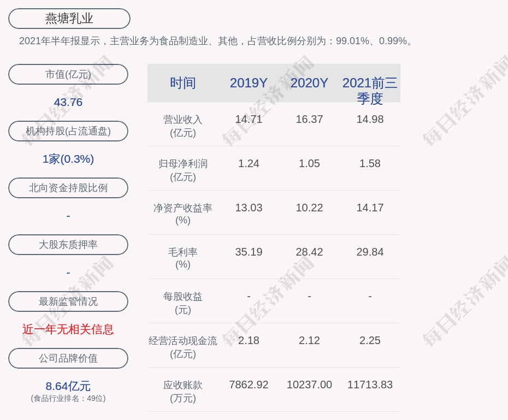Select the 归母净利润 row label
The height and width of the screenshot is (420, 508).
[x=182, y=170]
